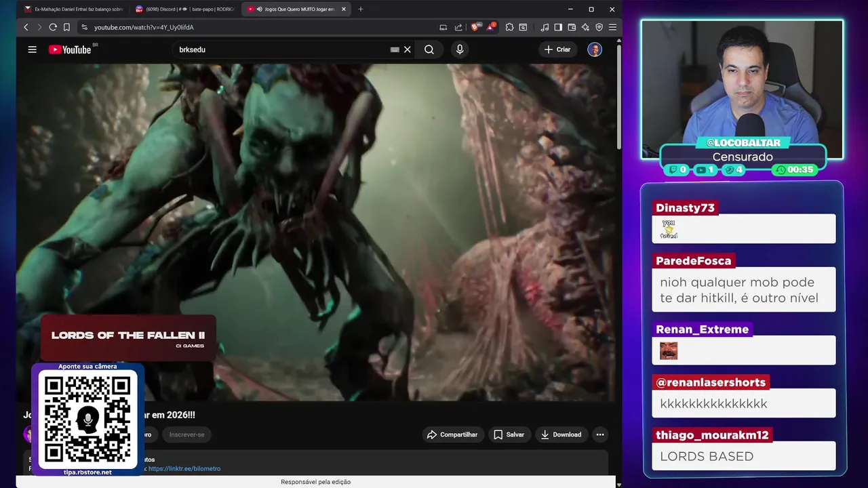Reload the current page
Viewport: 868px width, 488px height.
53,27
